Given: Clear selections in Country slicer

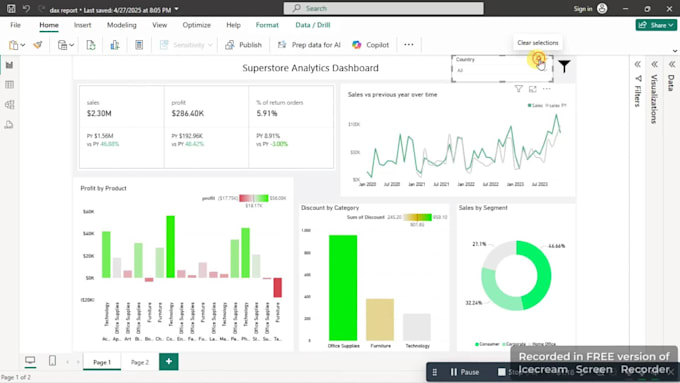Looking at the screenshot, I should coord(538,59).
